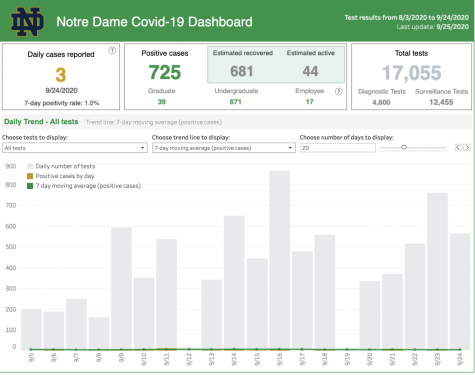This screenshot has height=375, width=475.
Task: Click the 9/18 daily tests bar
Action: (325, 292)
